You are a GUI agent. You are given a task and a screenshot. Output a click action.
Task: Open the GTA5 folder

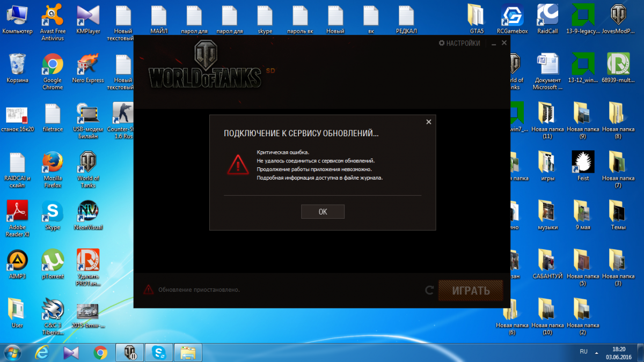(x=477, y=20)
